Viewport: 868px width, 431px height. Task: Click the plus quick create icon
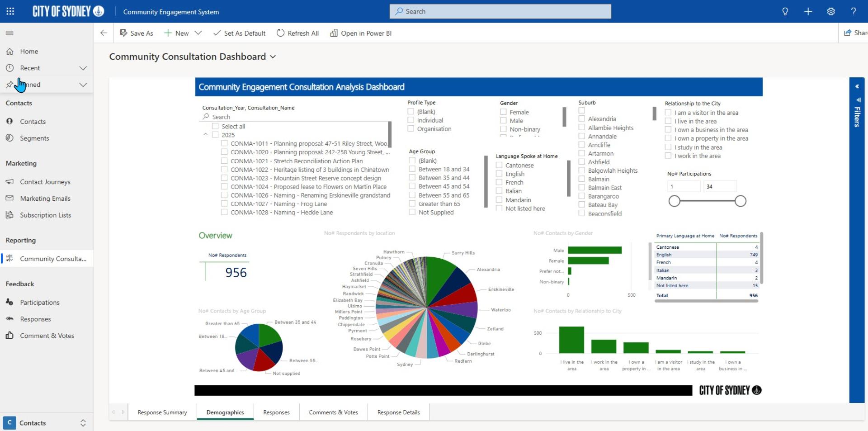(x=808, y=11)
